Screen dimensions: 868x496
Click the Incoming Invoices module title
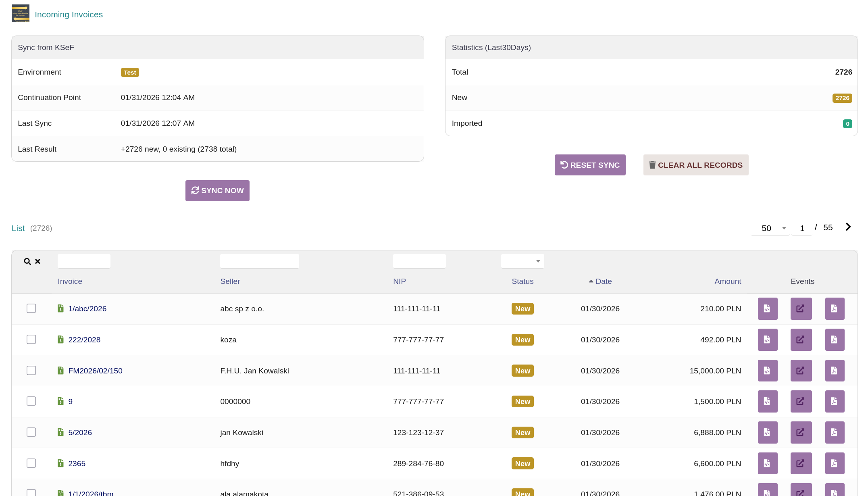pyautogui.click(x=69, y=15)
